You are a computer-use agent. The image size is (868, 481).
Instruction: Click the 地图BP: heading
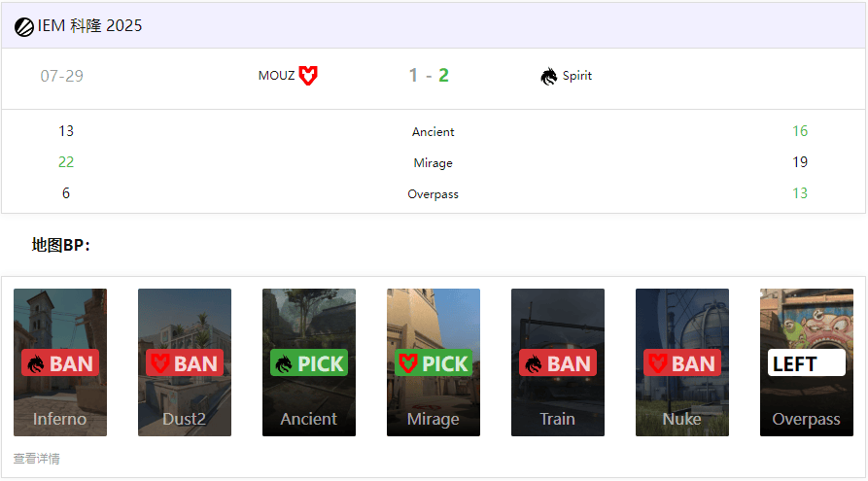[x=61, y=245]
